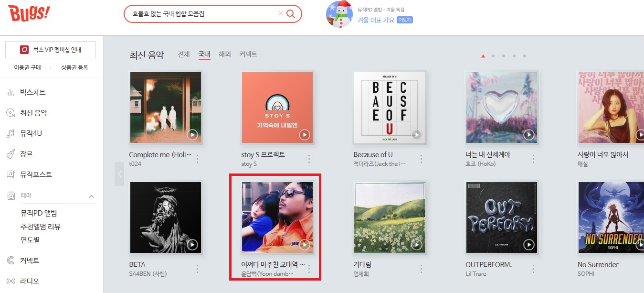Go to 최신 음악 in sidebar
644x293 pixels.
(x=33, y=113)
